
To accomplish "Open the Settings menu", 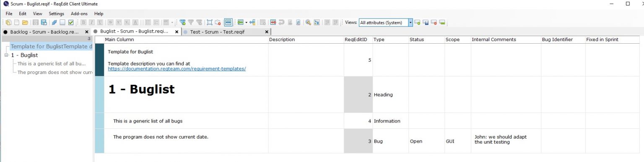I will click(x=57, y=14).
